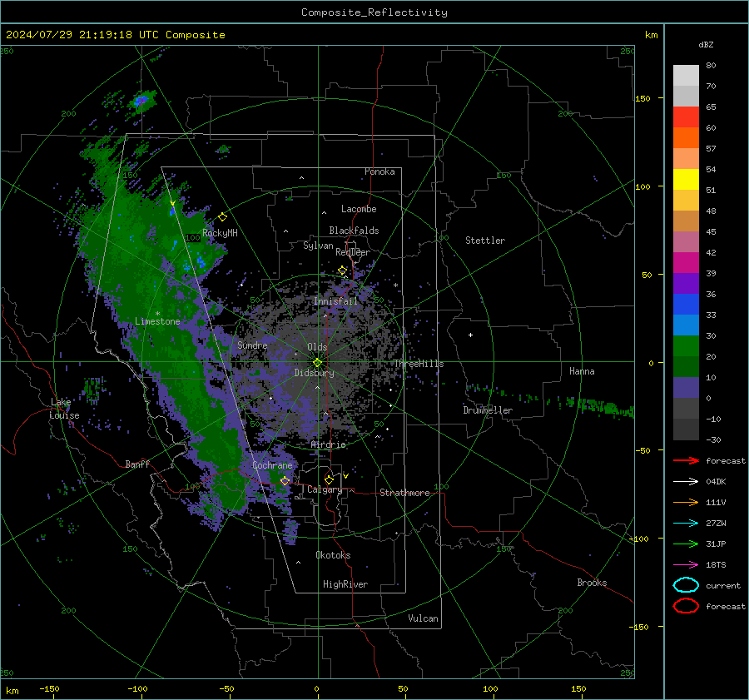
Task: Click the Hanna city label
Action: pos(582,371)
